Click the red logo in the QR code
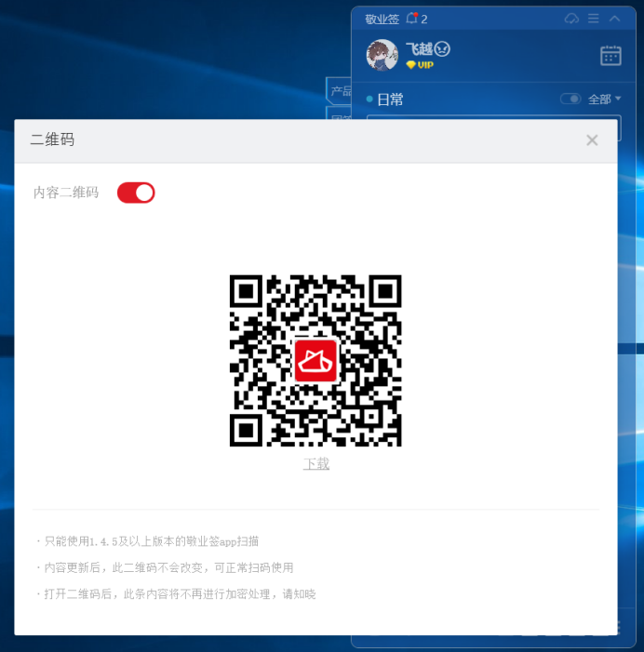Viewport: 644px width, 652px height. click(315, 361)
